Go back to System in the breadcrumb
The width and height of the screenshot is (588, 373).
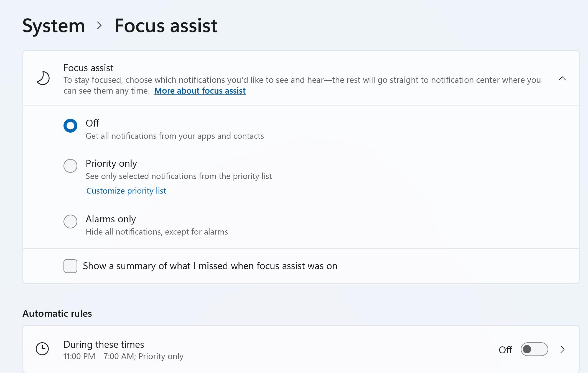point(54,25)
